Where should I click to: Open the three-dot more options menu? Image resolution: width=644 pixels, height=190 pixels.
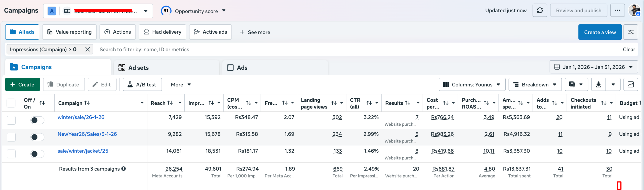617,11
